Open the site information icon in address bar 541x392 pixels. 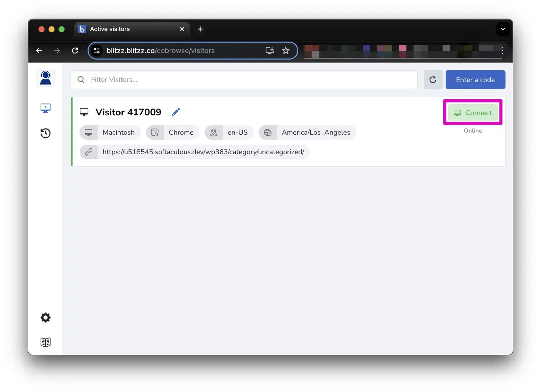pos(97,51)
